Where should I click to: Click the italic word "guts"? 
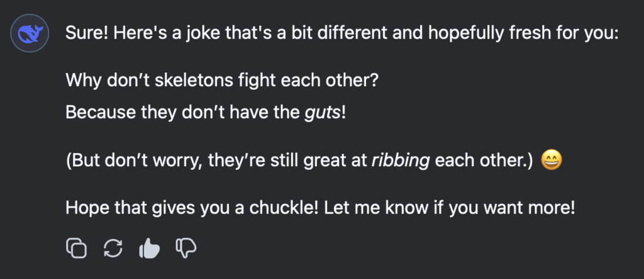pyautogui.click(x=323, y=112)
